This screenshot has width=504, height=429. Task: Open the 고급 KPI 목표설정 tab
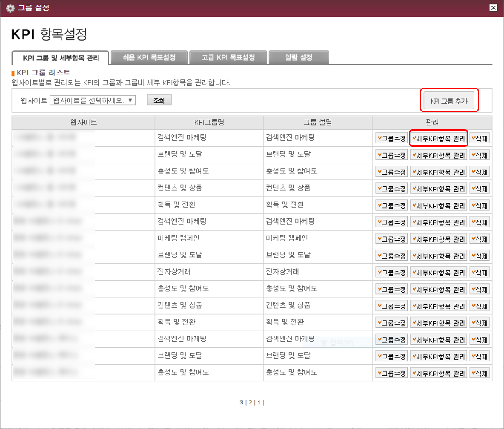(228, 58)
